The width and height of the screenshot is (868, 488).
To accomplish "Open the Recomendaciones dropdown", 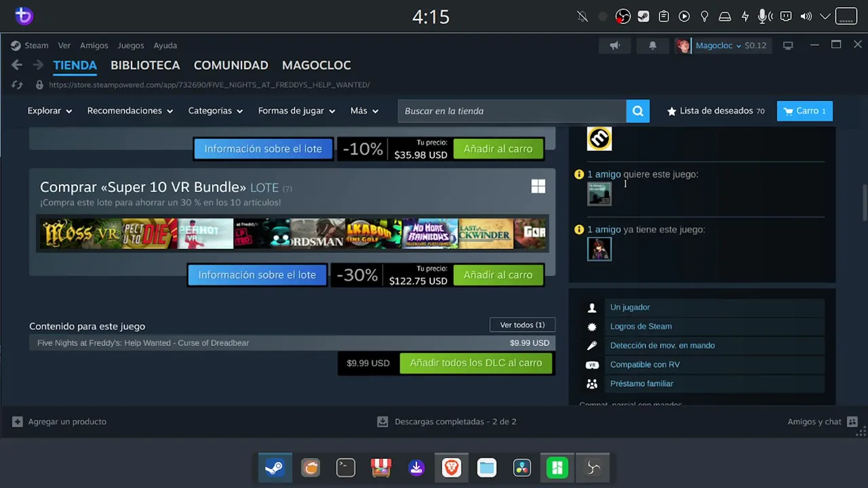I will tap(130, 111).
